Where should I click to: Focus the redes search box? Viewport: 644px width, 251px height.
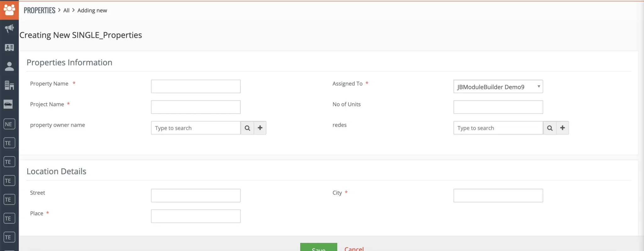point(498,128)
